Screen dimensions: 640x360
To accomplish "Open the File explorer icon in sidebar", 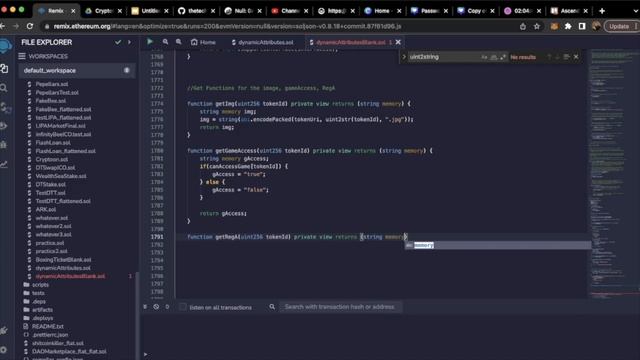I will [x=4, y=69].
